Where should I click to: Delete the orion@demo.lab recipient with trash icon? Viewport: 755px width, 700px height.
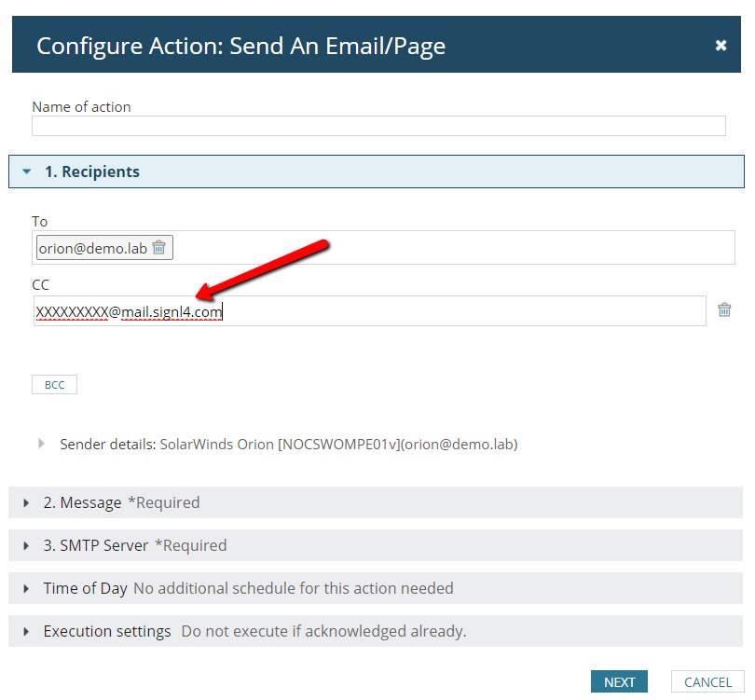coord(158,247)
